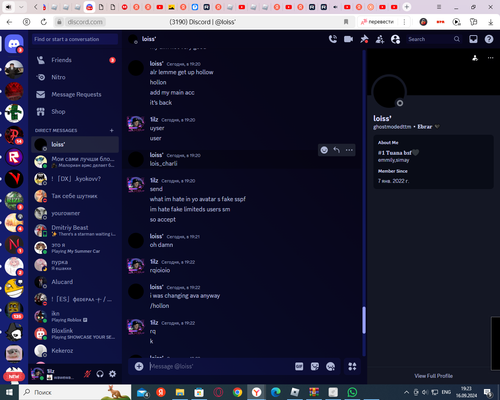This screenshot has height=400, width=500.
Task: Click loiss' large profile avatar
Action: click(389, 92)
